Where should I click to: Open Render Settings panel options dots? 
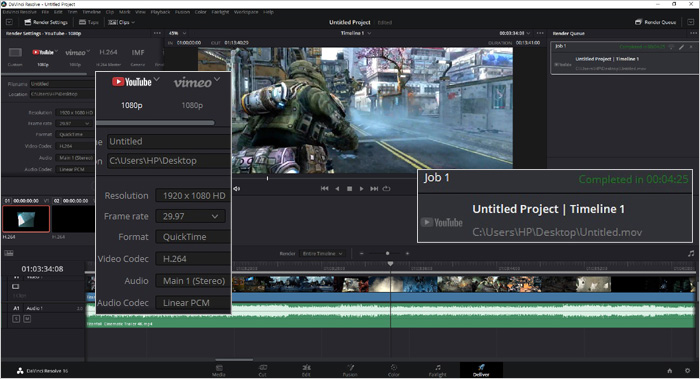[157, 33]
